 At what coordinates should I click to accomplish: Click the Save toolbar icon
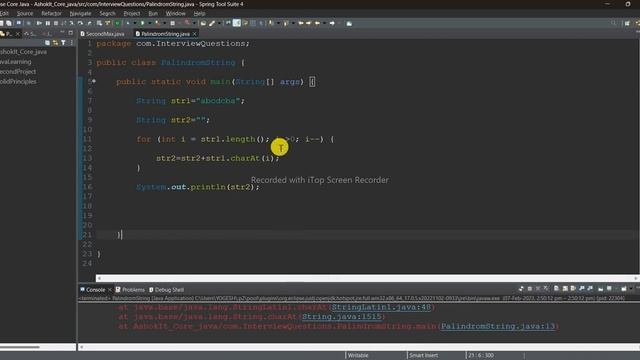pos(2,23)
